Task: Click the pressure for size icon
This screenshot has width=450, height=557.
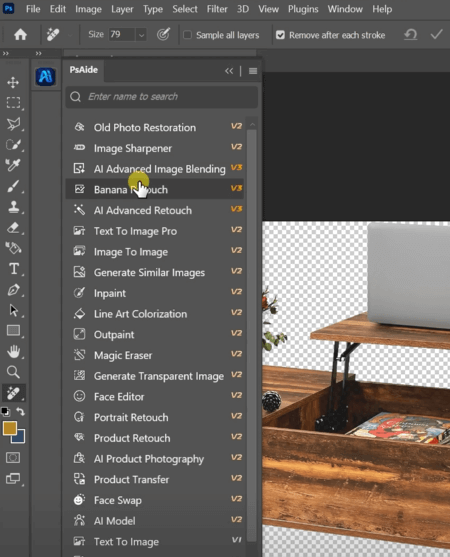Action: (x=163, y=34)
